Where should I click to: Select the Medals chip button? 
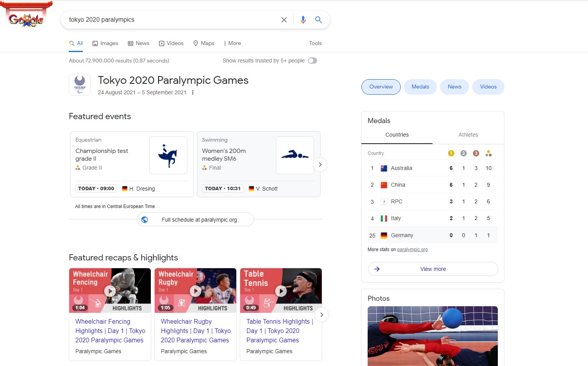[420, 87]
